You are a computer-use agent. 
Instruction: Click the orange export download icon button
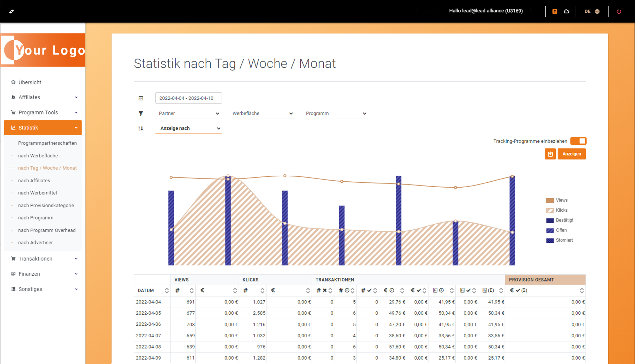tap(550, 154)
